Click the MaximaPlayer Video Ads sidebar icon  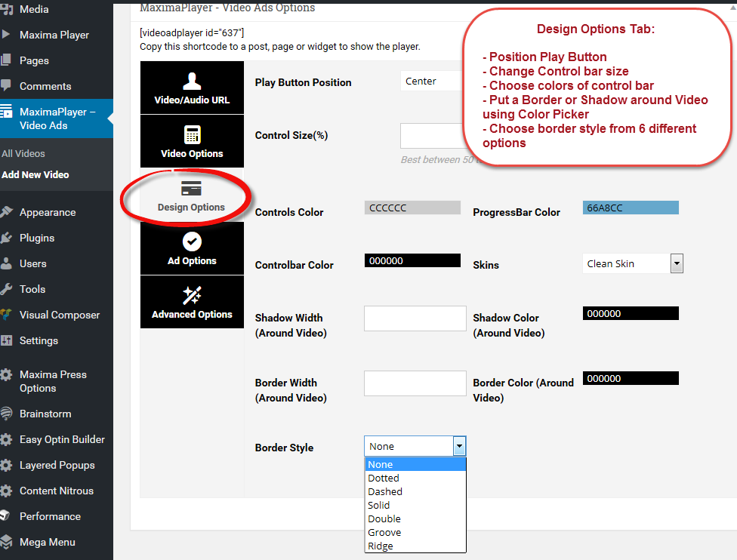[6, 112]
